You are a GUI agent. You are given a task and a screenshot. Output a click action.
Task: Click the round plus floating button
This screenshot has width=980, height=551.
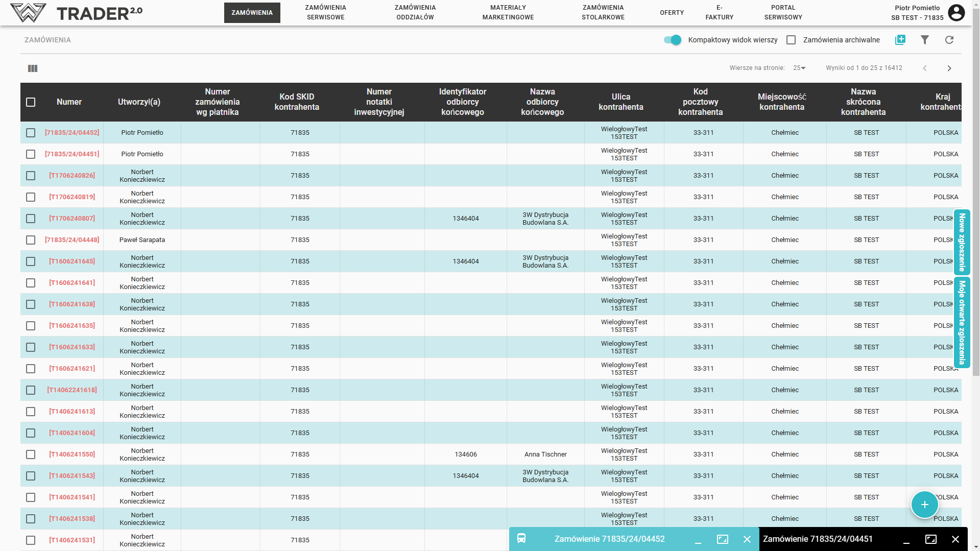pyautogui.click(x=924, y=505)
